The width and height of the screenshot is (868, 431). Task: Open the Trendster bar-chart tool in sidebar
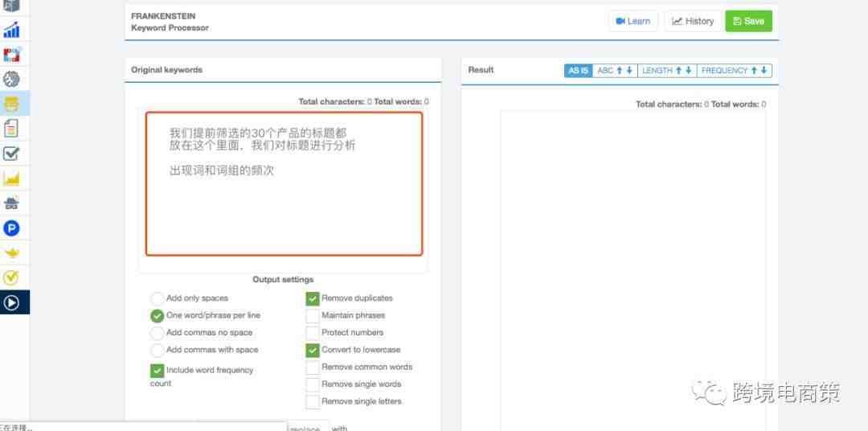[11, 31]
